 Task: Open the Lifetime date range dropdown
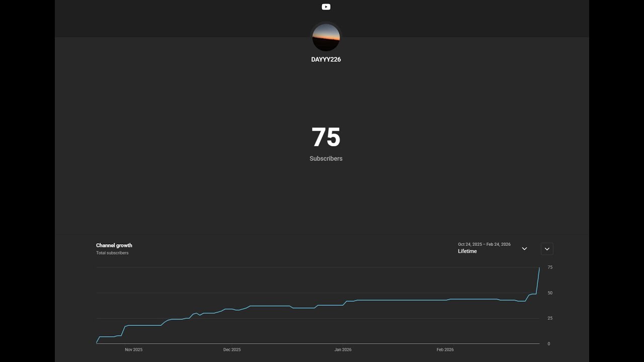coord(493,248)
